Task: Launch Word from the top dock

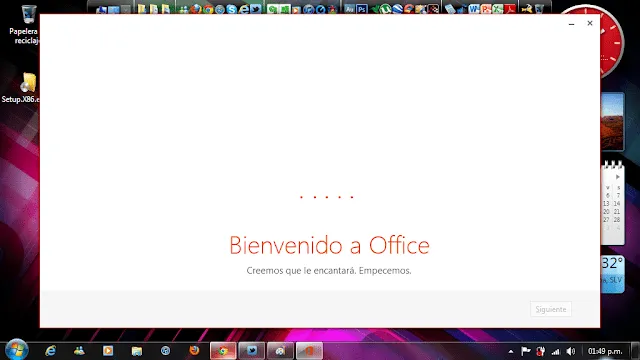Action: click(x=473, y=9)
